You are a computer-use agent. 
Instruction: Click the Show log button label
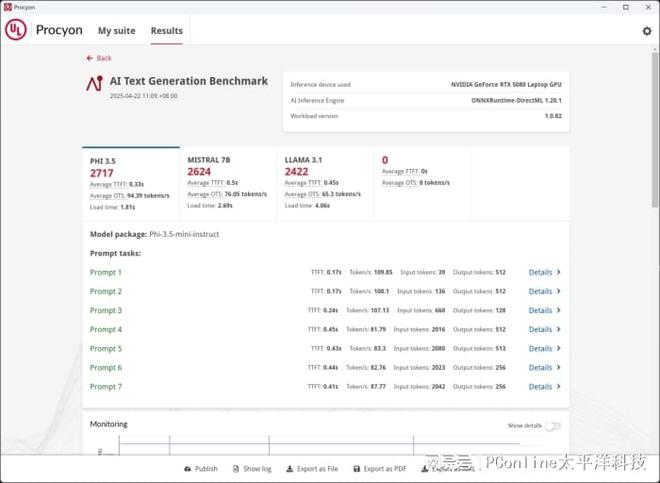(257, 469)
